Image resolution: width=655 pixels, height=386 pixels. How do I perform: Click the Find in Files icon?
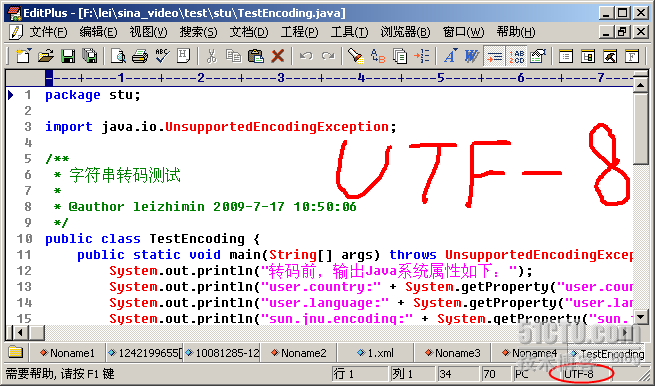(x=400, y=56)
